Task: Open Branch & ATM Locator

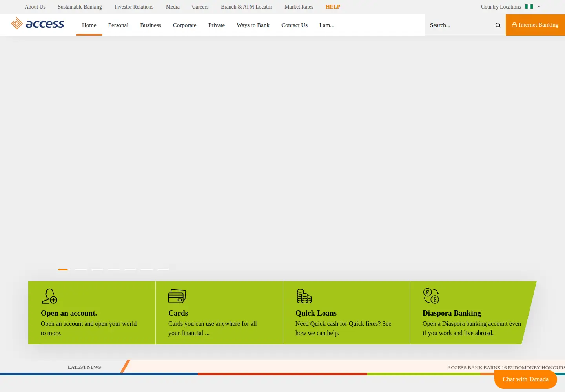Action: click(x=246, y=7)
